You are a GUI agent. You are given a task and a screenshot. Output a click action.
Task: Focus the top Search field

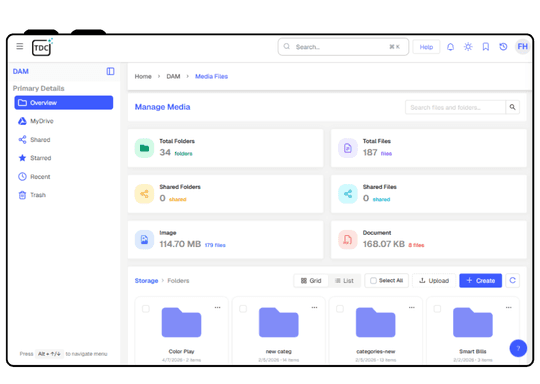pyautogui.click(x=343, y=47)
